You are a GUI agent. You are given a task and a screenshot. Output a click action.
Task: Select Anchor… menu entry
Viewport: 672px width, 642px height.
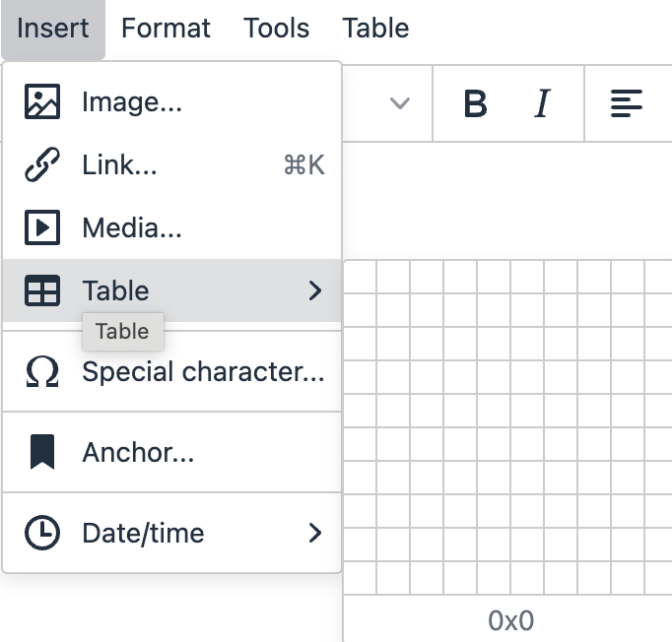tap(171, 452)
